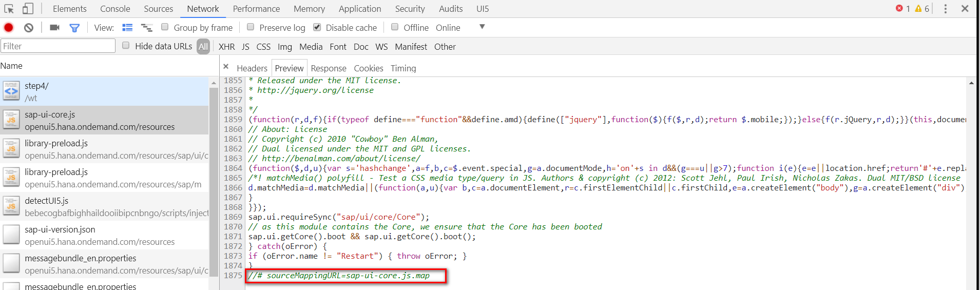Open the Console panel tab
This screenshot has height=290, width=980.
coord(115,9)
